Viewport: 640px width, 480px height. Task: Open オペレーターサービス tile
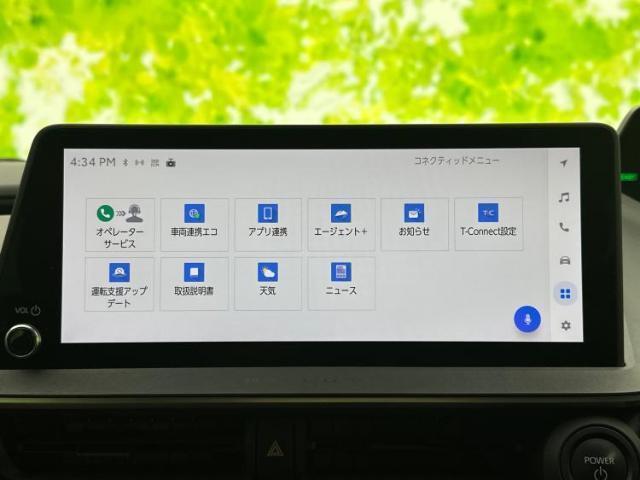pos(120,225)
